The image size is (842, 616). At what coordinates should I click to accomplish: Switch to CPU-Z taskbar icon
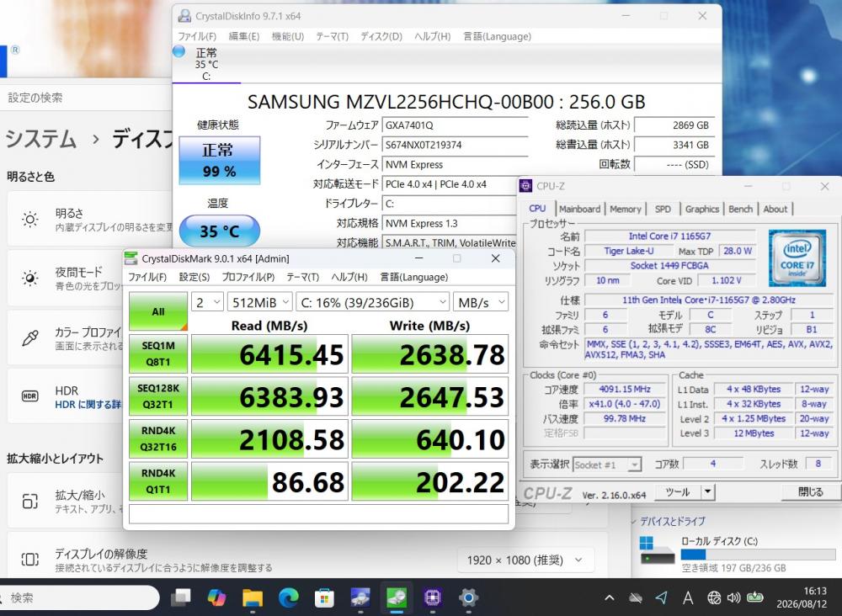(432, 597)
